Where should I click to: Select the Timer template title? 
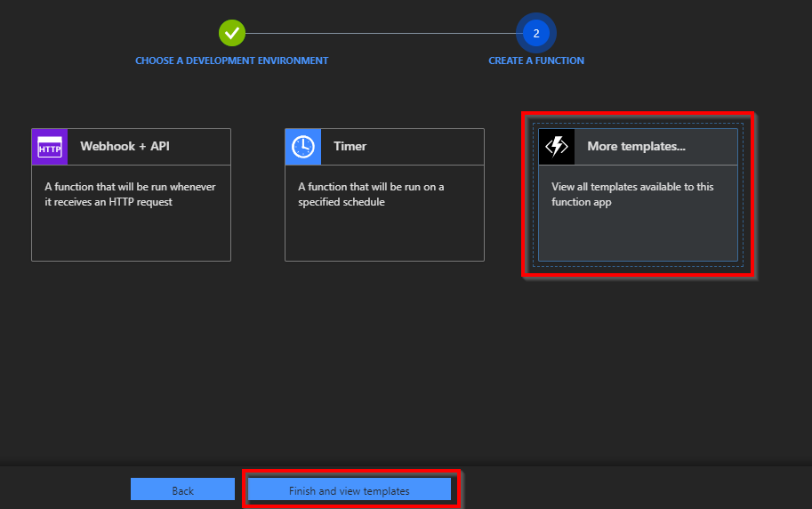tap(350, 147)
